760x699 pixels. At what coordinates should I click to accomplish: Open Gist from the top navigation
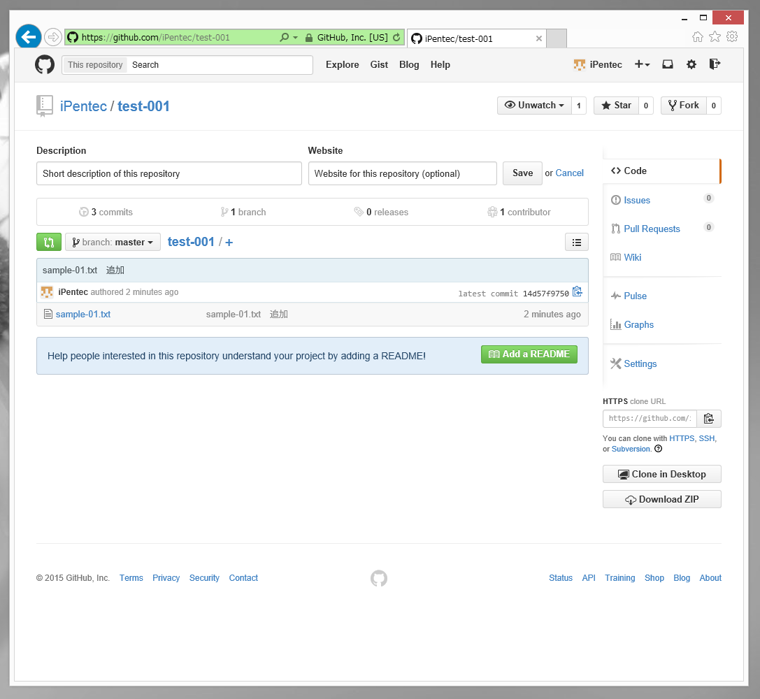pyautogui.click(x=379, y=64)
